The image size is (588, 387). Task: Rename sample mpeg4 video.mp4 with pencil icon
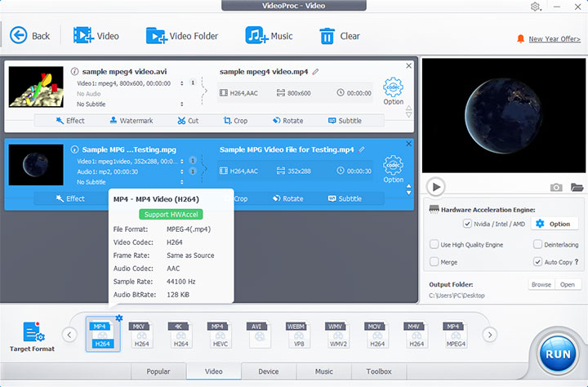pyautogui.click(x=316, y=72)
